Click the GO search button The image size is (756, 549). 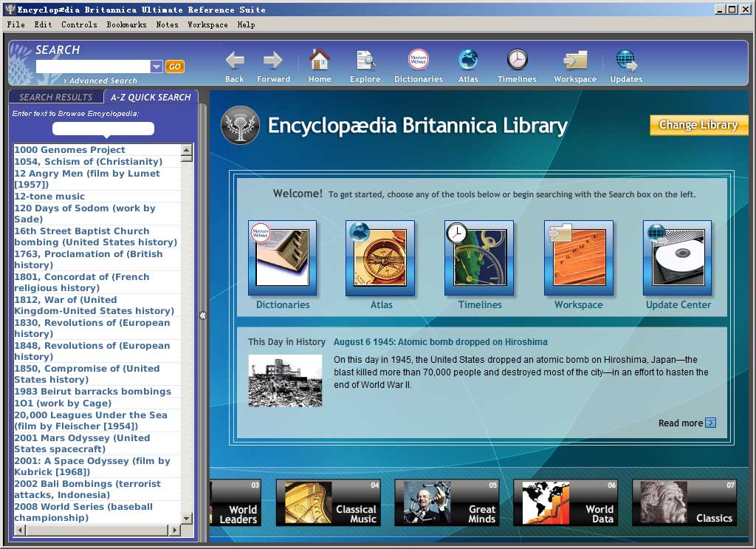point(174,67)
